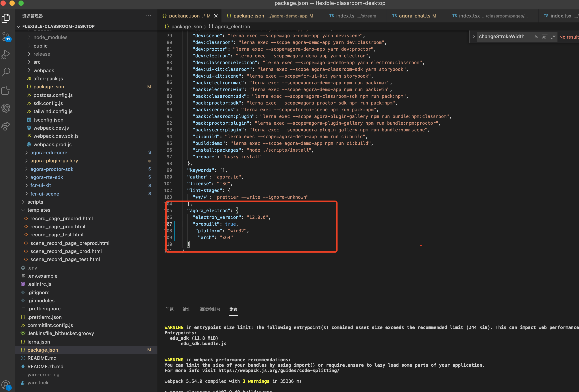Screen dimensions: 579x392
Task: Open Accounts icon at bottom of activity bar
Action: [x=6, y=385]
